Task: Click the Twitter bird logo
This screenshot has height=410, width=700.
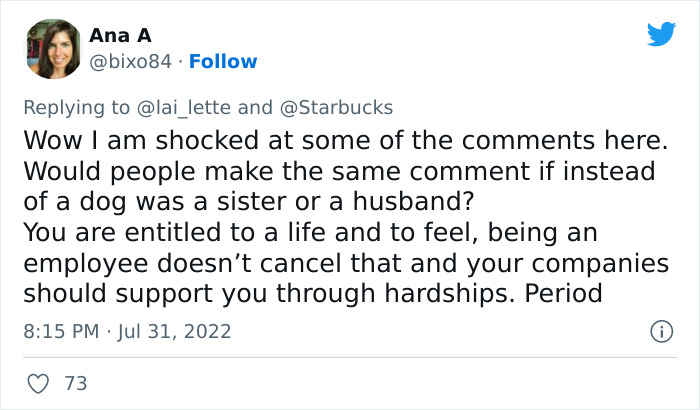Action: (x=661, y=35)
